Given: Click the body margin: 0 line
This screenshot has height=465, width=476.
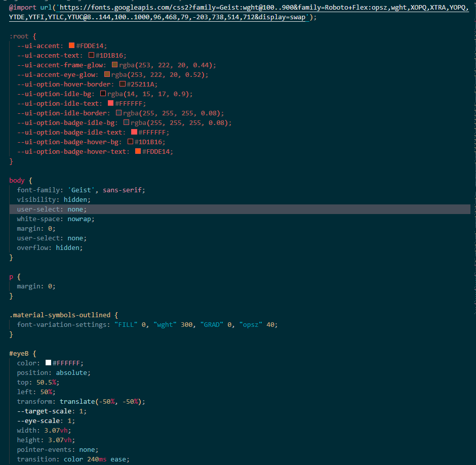Looking at the screenshot, I should pos(36,228).
